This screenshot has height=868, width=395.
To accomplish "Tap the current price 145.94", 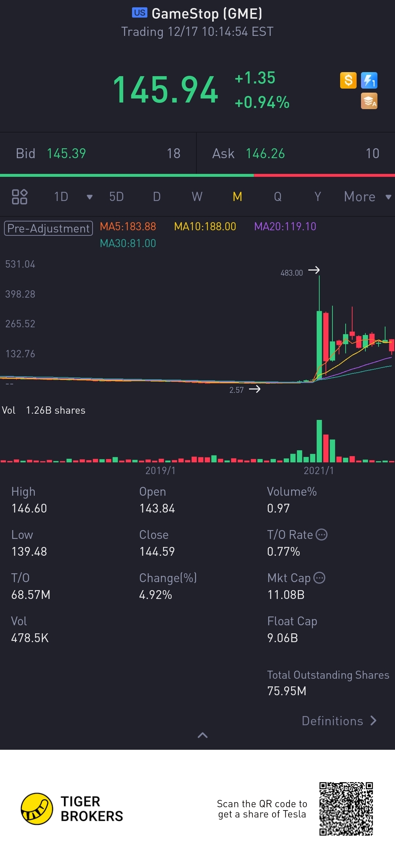I will (x=165, y=90).
